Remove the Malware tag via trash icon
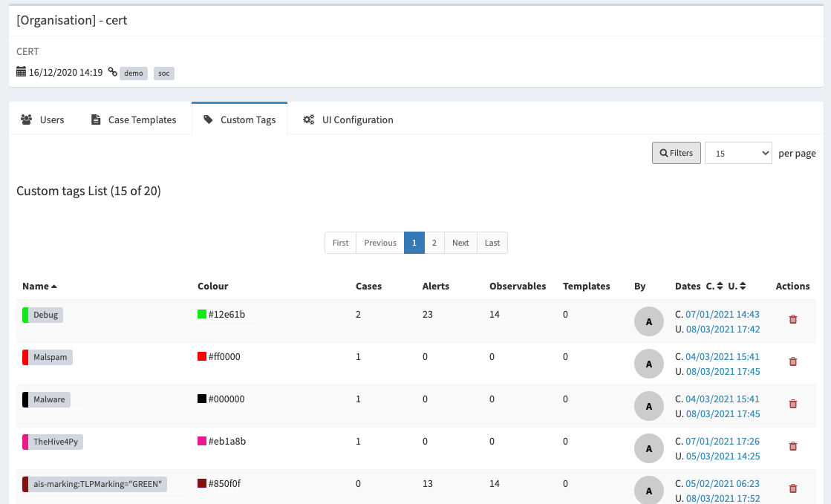The image size is (831, 504). point(792,404)
